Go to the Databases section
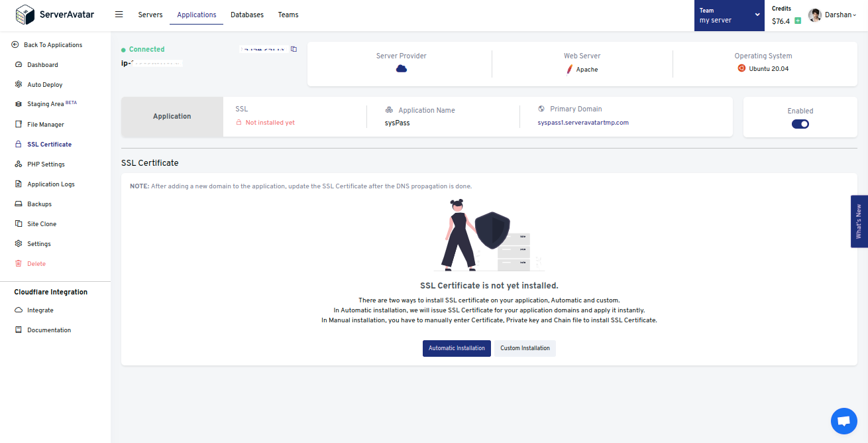868x443 pixels. [246, 14]
